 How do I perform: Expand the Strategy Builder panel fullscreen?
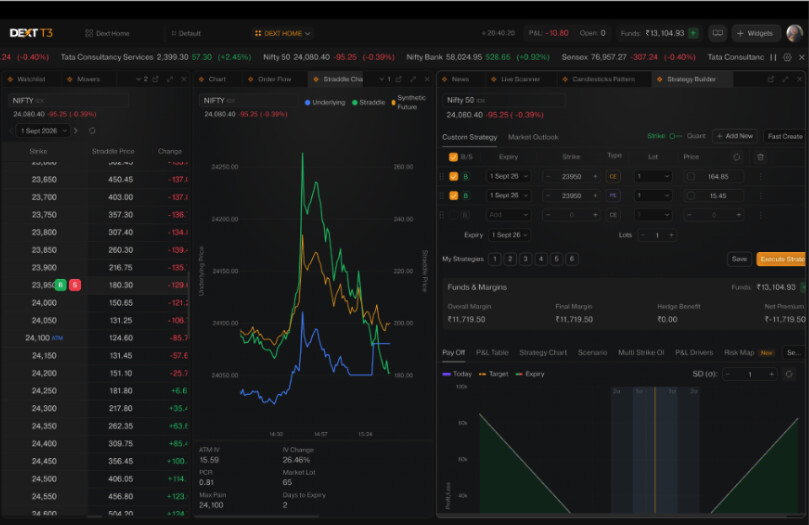click(x=785, y=79)
